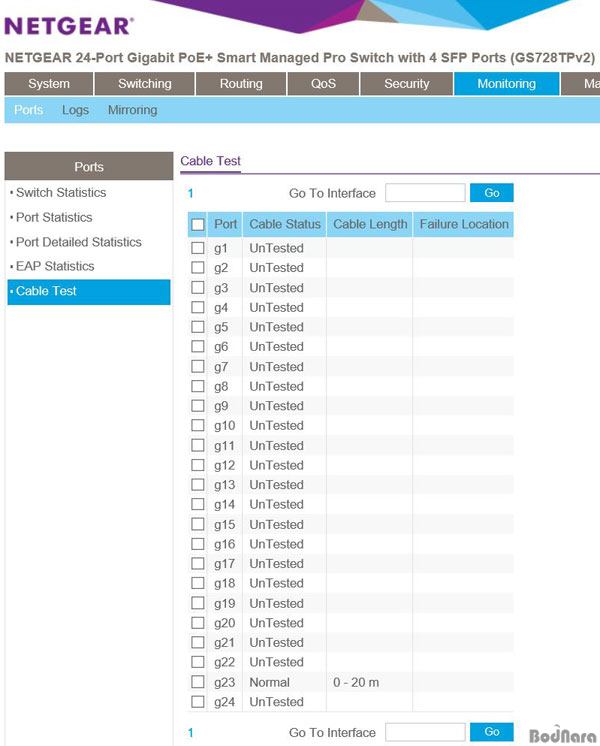The height and width of the screenshot is (746, 600).
Task: Open the Routing tab
Action: click(x=241, y=84)
